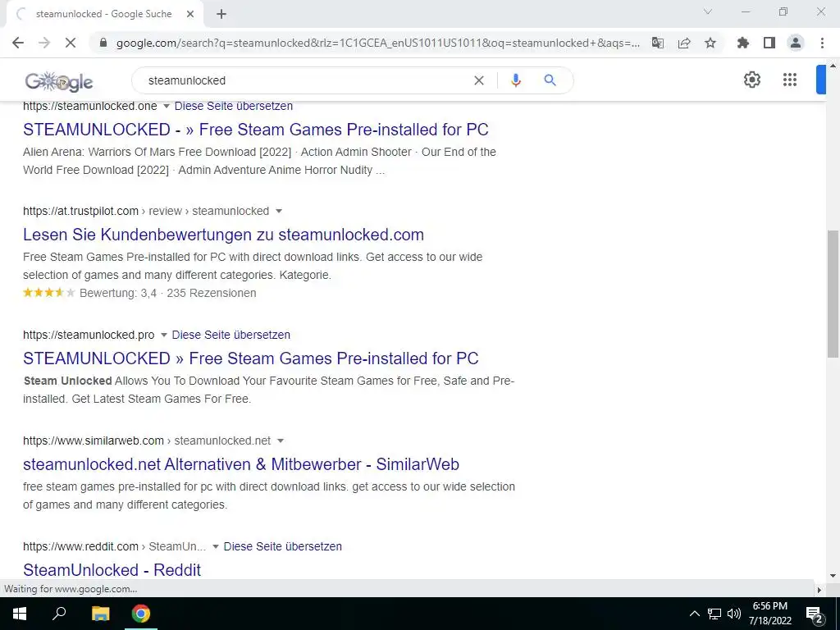The image size is (840, 630).
Task: Open STEAMUNLOCKED - » Free Steam Games result
Action: tap(256, 130)
